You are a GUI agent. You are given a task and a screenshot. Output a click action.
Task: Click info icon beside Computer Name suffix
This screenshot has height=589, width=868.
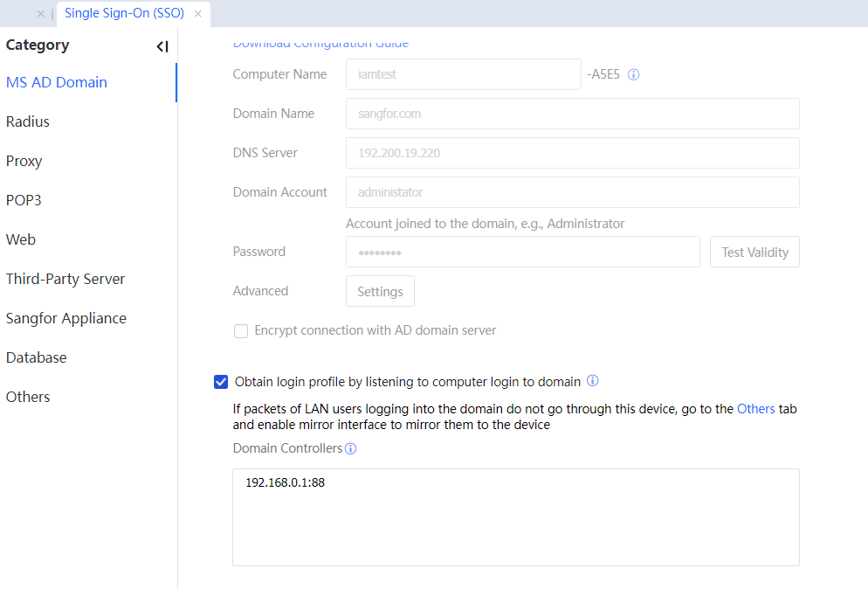pos(634,75)
